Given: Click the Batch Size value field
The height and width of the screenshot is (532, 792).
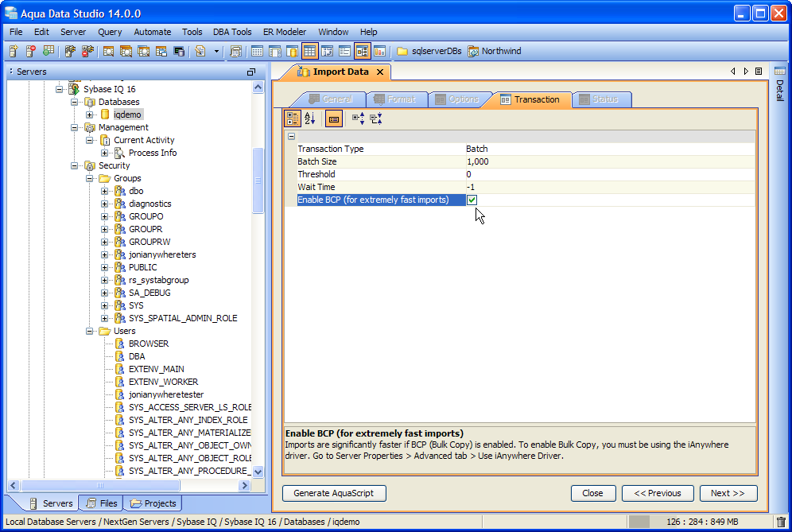Looking at the screenshot, I should click(x=610, y=161).
